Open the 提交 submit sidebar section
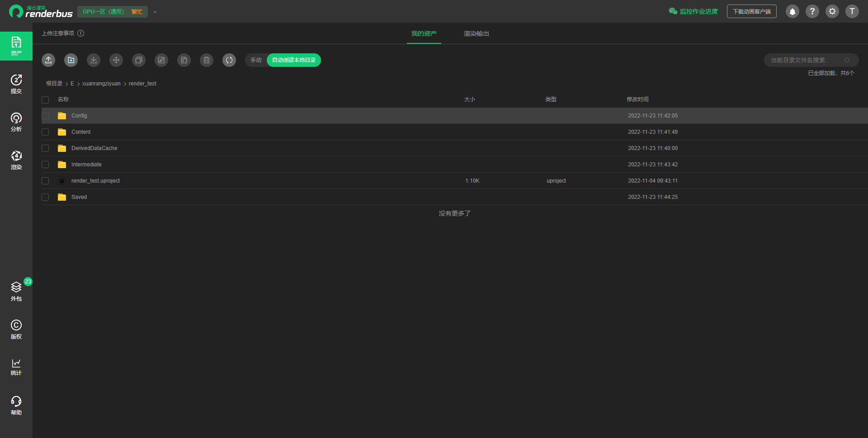 click(x=16, y=84)
